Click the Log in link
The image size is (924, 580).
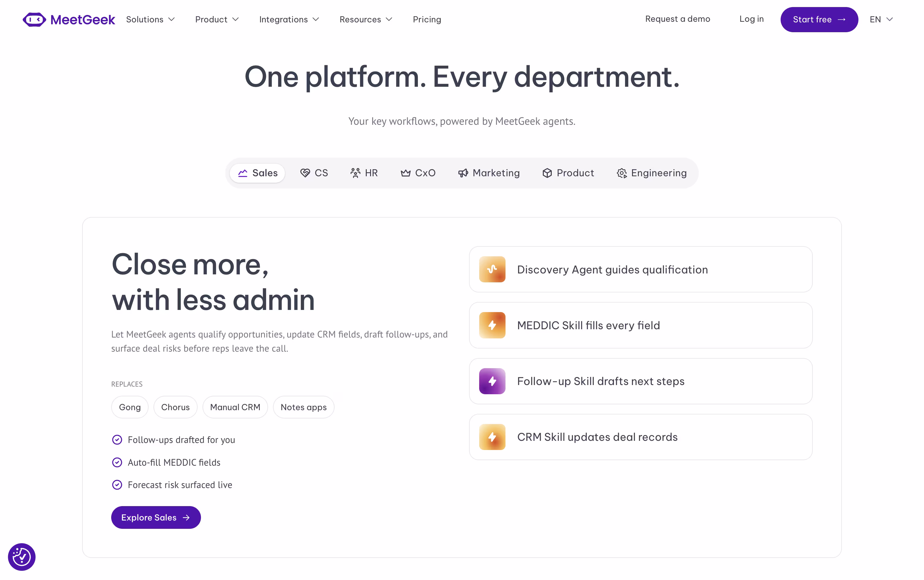point(752,19)
